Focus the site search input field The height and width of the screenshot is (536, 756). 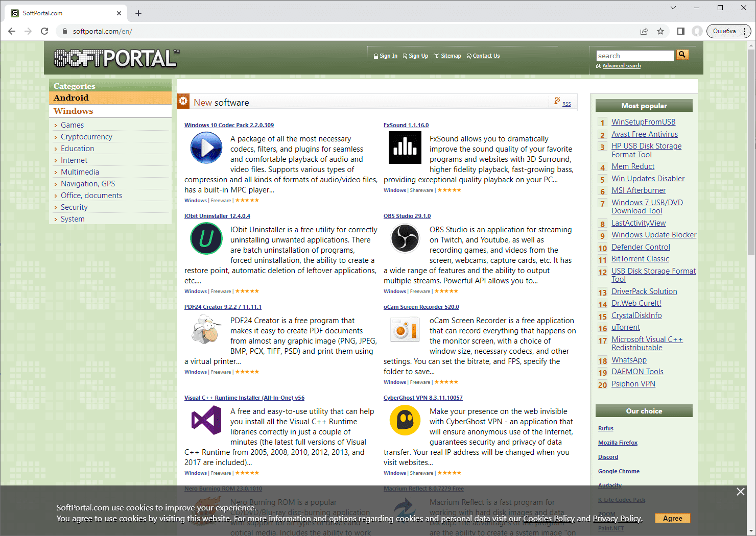(635, 56)
